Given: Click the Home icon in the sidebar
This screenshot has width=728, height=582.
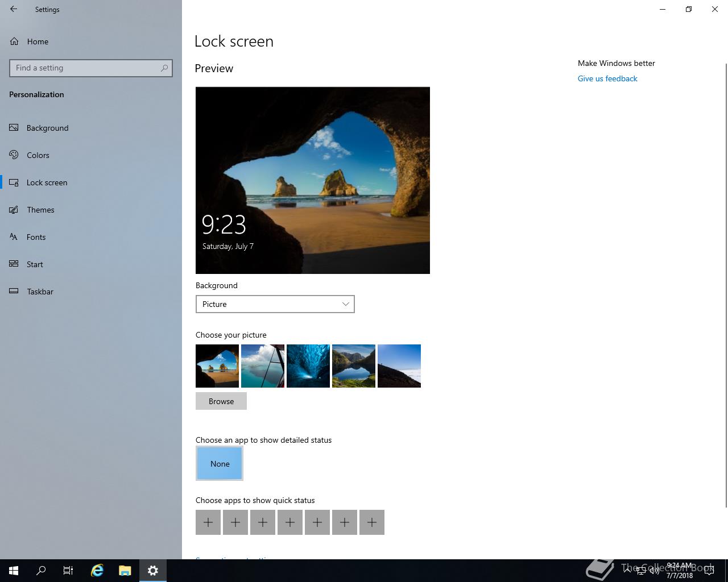Looking at the screenshot, I should click(x=14, y=41).
